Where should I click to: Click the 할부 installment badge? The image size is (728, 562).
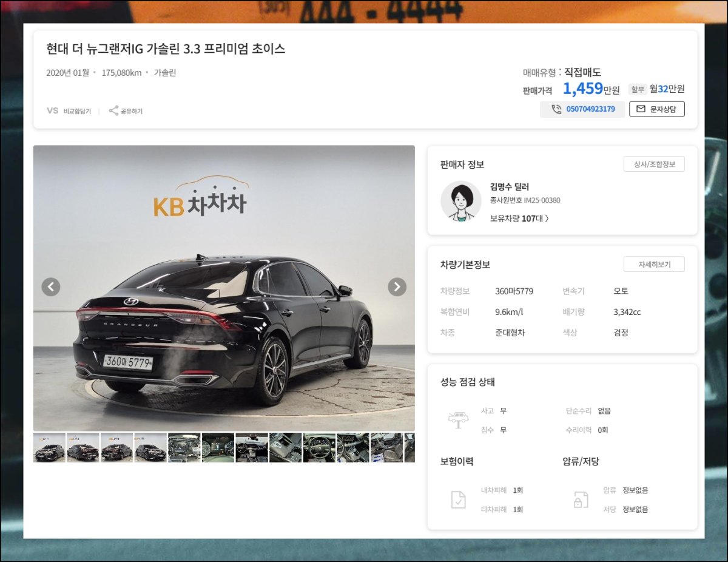pos(638,89)
